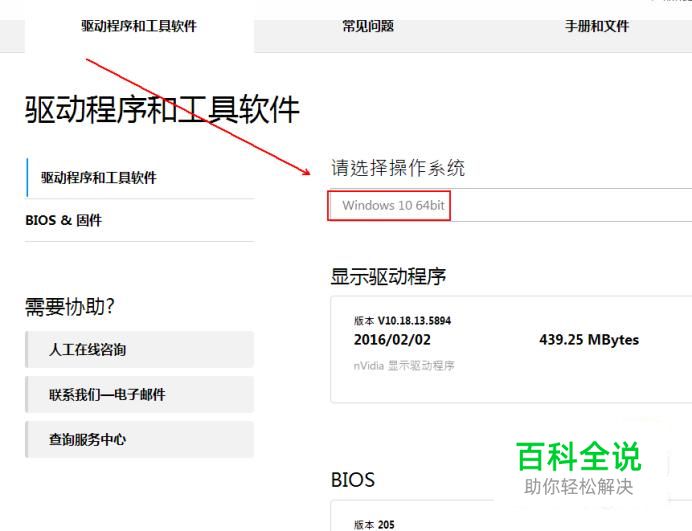Click the 需要协助? heading

pyautogui.click(x=69, y=307)
